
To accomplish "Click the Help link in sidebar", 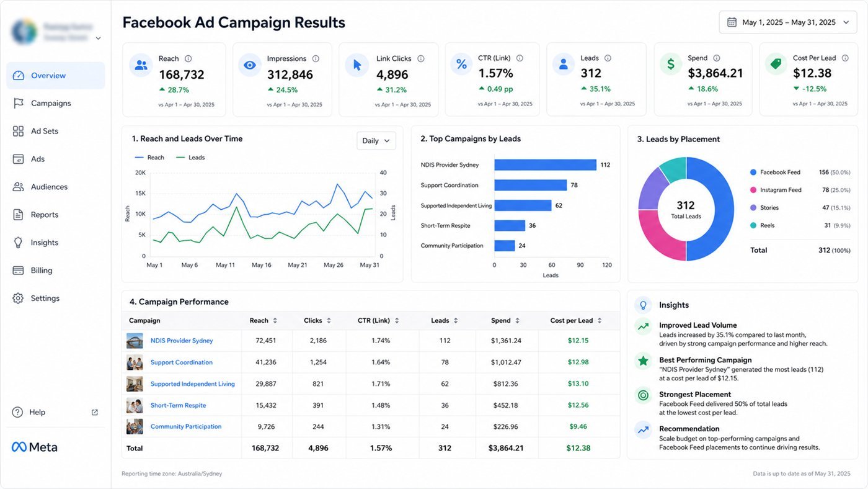I will point(37,412).
